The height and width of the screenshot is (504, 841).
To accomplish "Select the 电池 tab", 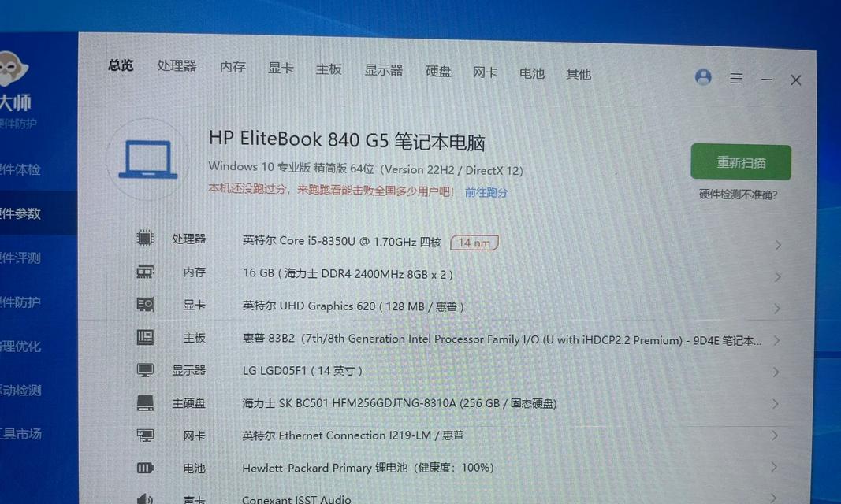I will [x=531, y=73].
